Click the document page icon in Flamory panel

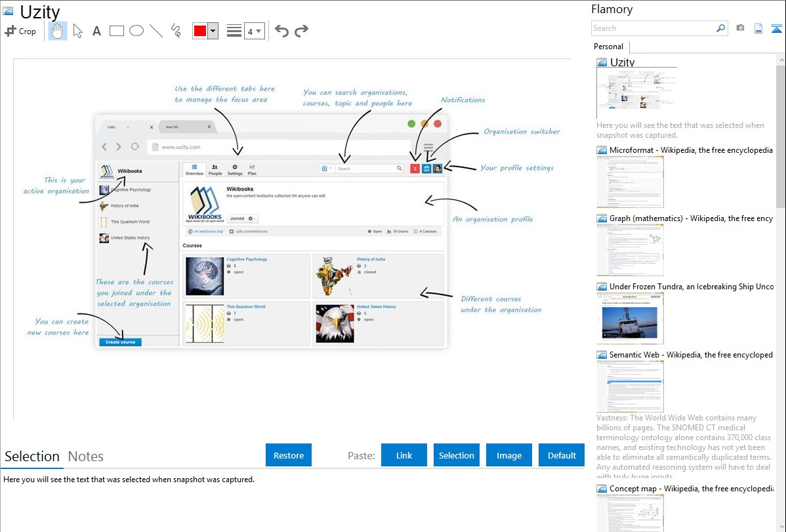(758, 28)
